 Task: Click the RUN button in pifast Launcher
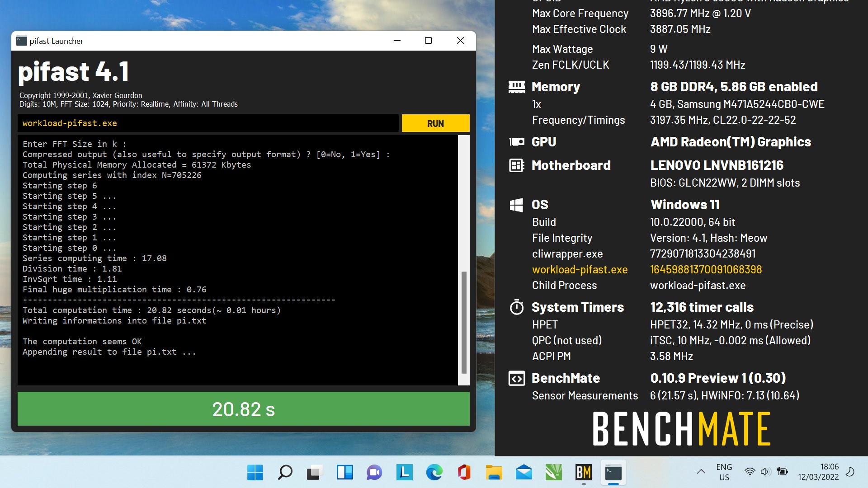(435, 123)
